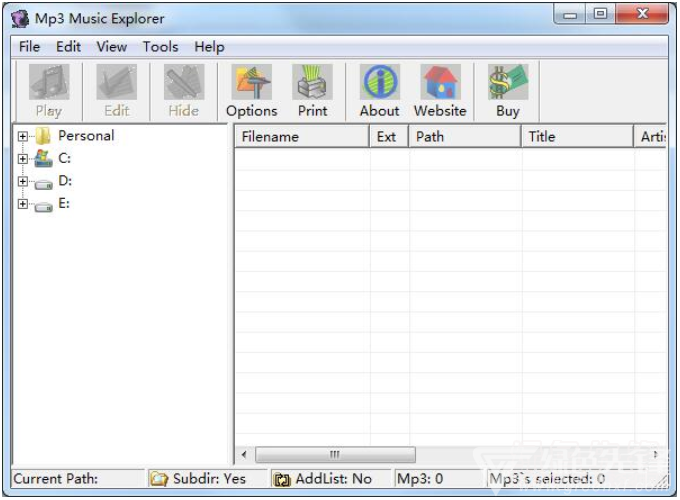Click the C: drive Windows icon

pyautogui.click(x=43, y=158)
